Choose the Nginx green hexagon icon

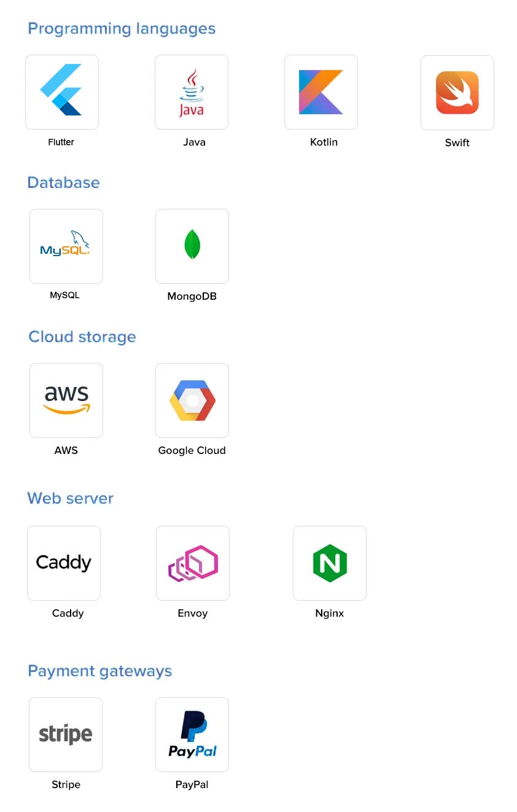click(x=330, y=563)
